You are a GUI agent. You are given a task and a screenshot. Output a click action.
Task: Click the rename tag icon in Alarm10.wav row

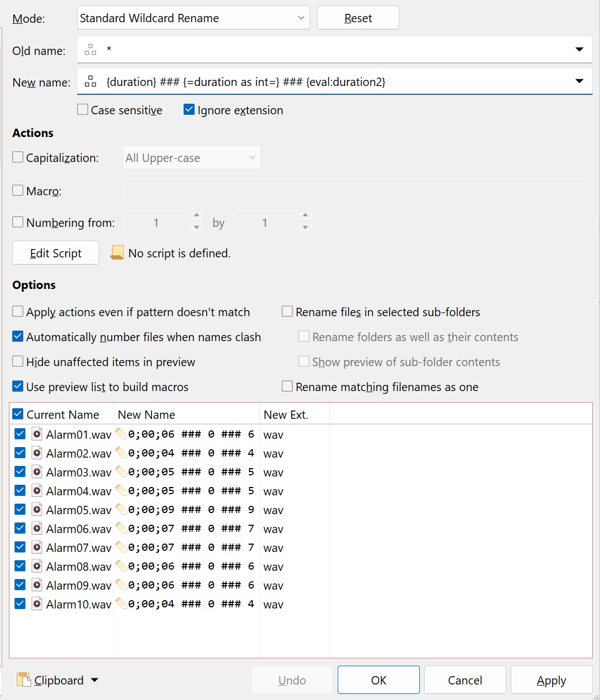(121, 603)
